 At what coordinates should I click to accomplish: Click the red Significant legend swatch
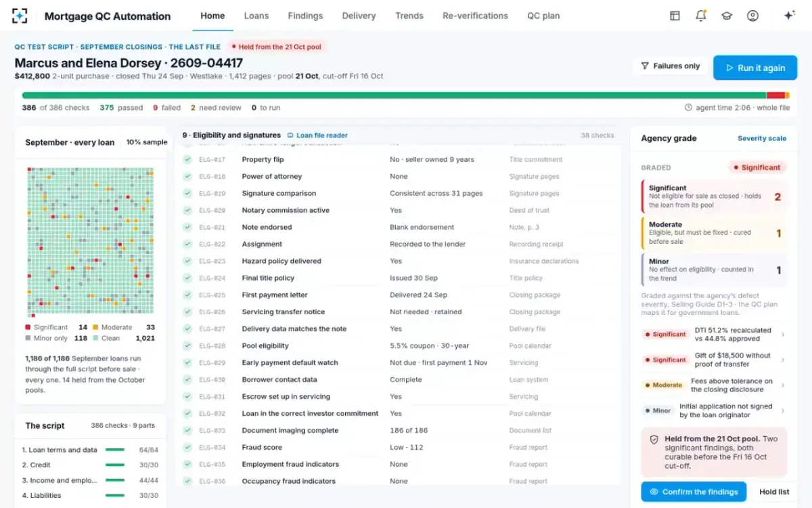click(x=28, y=327)
